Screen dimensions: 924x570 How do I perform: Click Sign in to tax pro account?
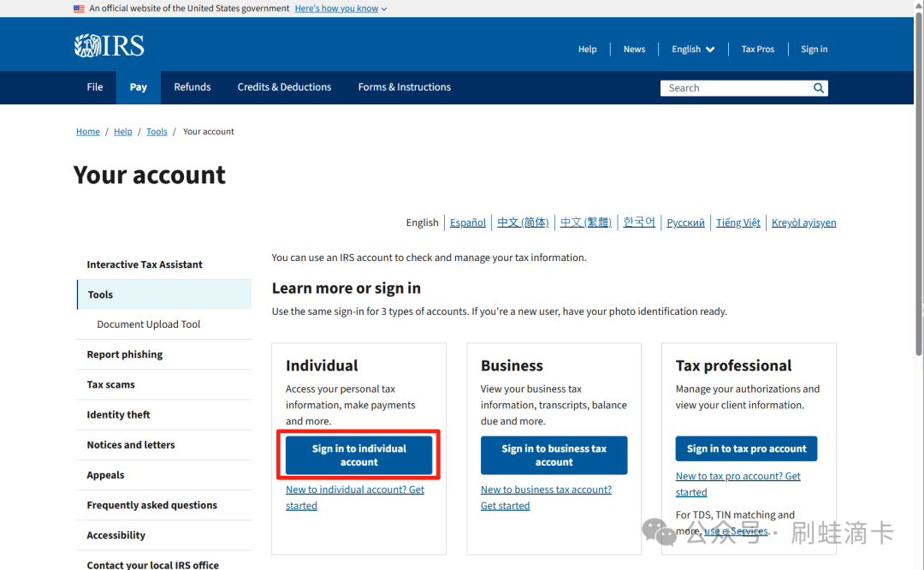(746, 448)
